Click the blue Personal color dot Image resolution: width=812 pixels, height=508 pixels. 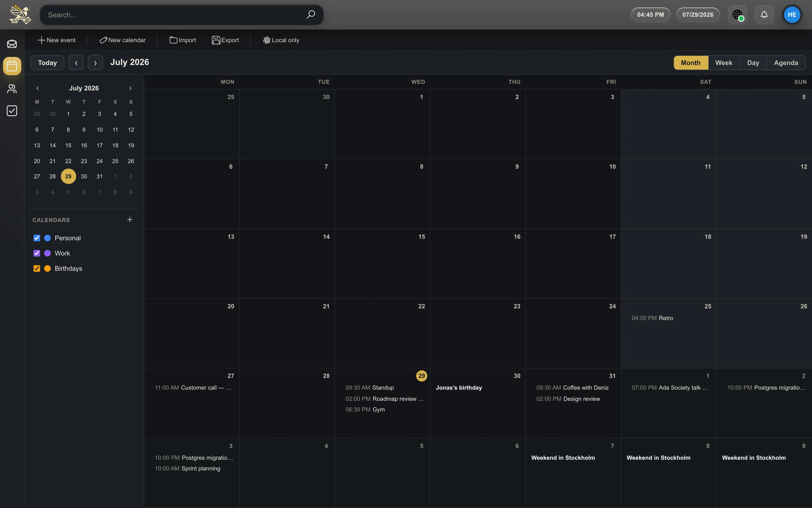pos(48,238)
